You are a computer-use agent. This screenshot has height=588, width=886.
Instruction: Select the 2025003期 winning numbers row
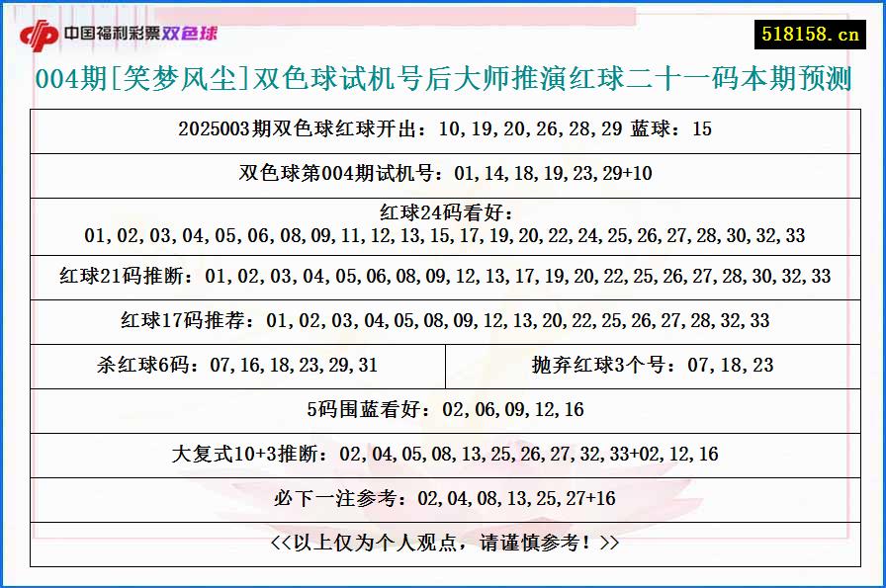(x=443, y=129)
